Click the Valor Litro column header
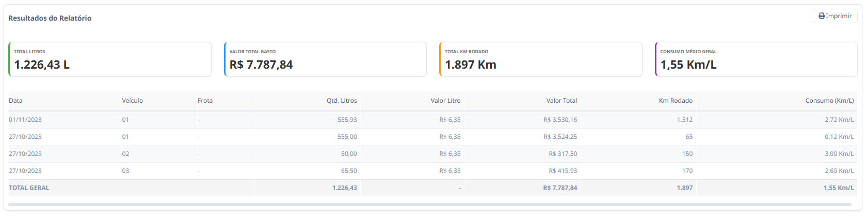868x223 pixels. (x=446, y=101)
